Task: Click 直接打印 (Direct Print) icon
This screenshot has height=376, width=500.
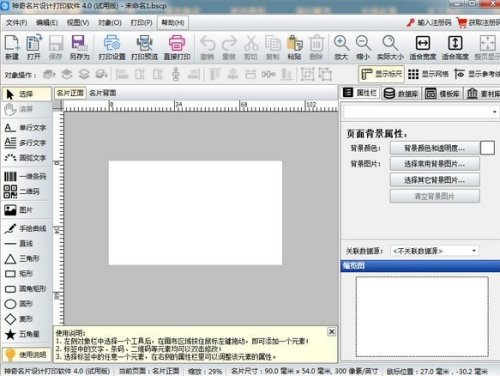Action: 177,47
